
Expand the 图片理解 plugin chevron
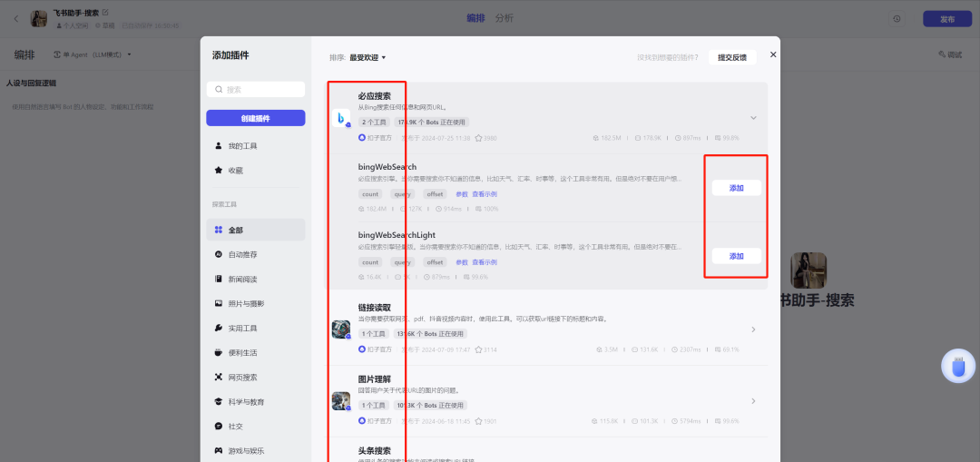[753, 401]
